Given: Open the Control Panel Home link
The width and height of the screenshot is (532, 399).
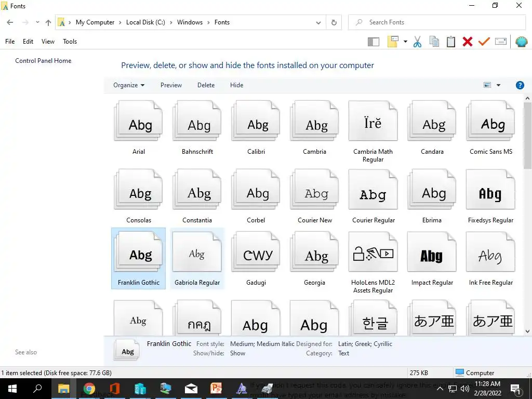Looking at the screenshot, I should [43, 61].
